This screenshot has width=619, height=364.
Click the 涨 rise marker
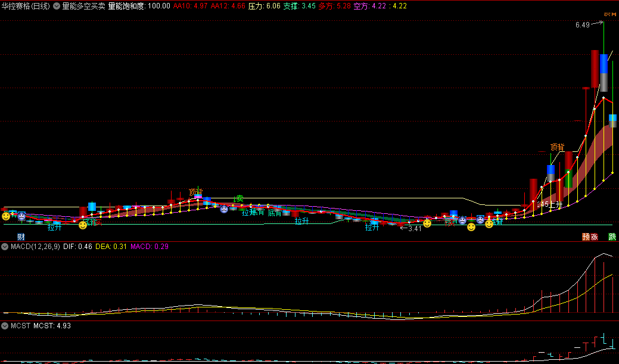[594, 237]
